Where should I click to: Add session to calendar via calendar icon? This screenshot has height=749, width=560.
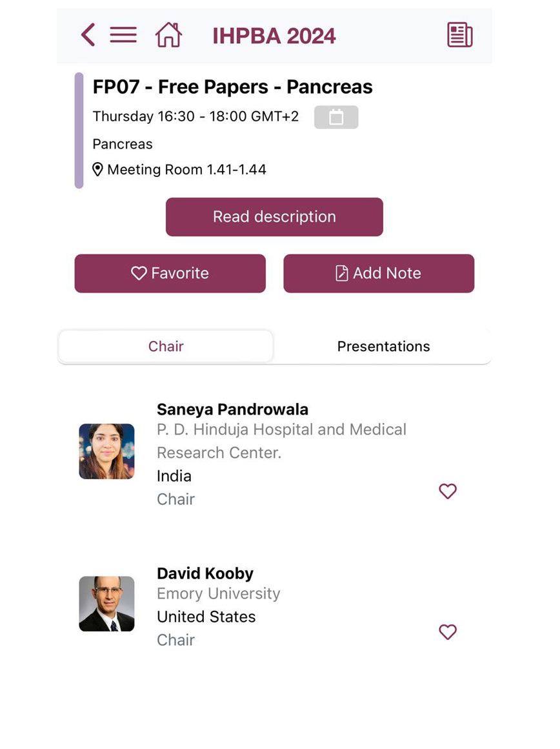(336, 118)
